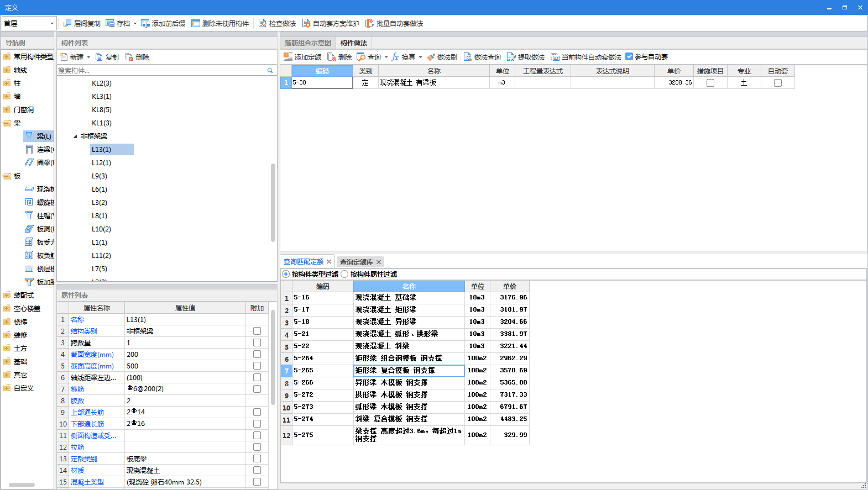Click the property list vertical scrollbar

(273, 357)
